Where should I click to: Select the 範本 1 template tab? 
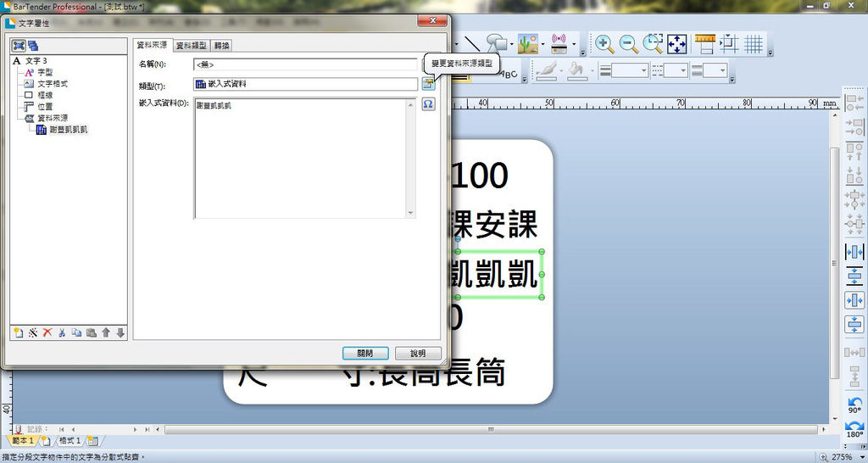[x=23, y=441]
